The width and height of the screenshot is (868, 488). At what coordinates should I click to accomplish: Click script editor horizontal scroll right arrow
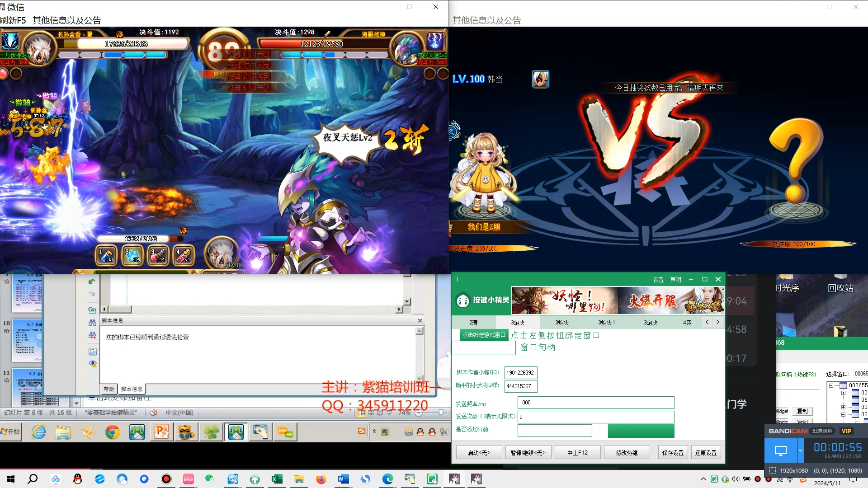[x=399, y=310]
